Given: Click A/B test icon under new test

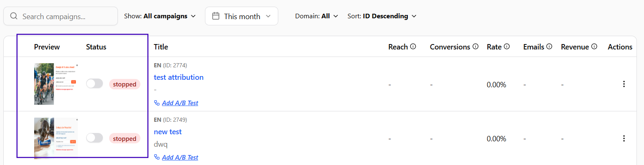Looking at the screenshot, I should (x=157, y=157).
